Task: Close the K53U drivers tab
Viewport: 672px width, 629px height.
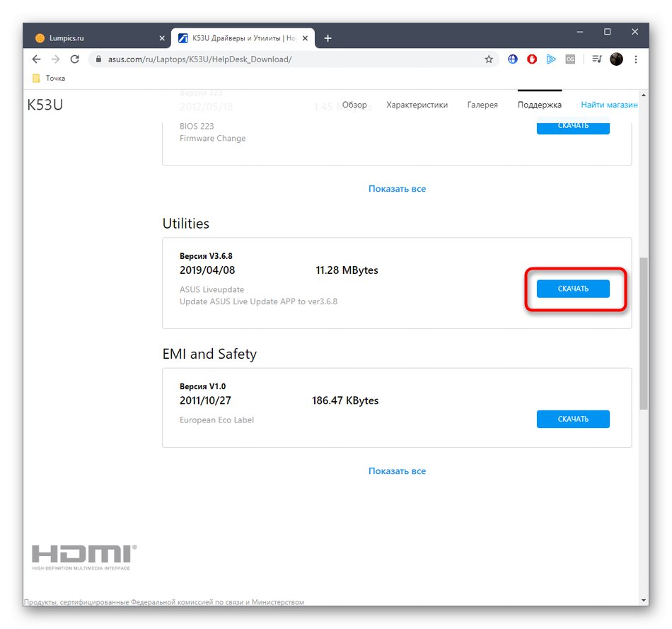Action: (x=305, y=38)
